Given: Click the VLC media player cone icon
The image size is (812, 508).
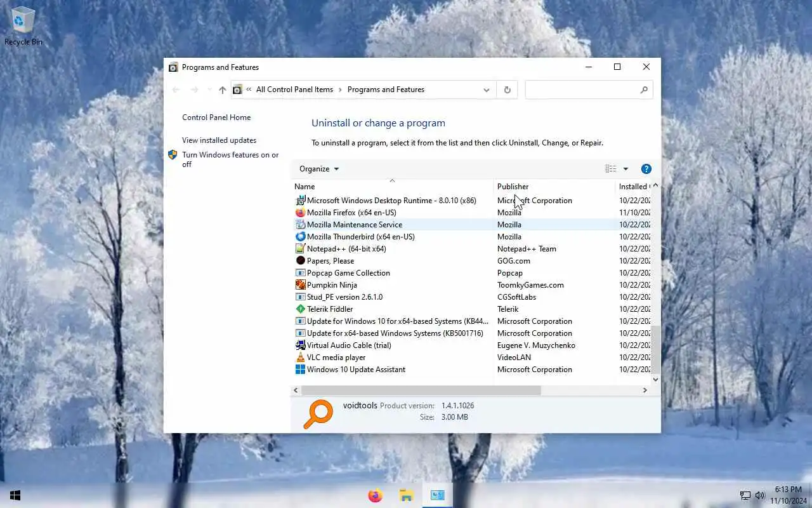Looking at the screenshot, I should [301, 358].
